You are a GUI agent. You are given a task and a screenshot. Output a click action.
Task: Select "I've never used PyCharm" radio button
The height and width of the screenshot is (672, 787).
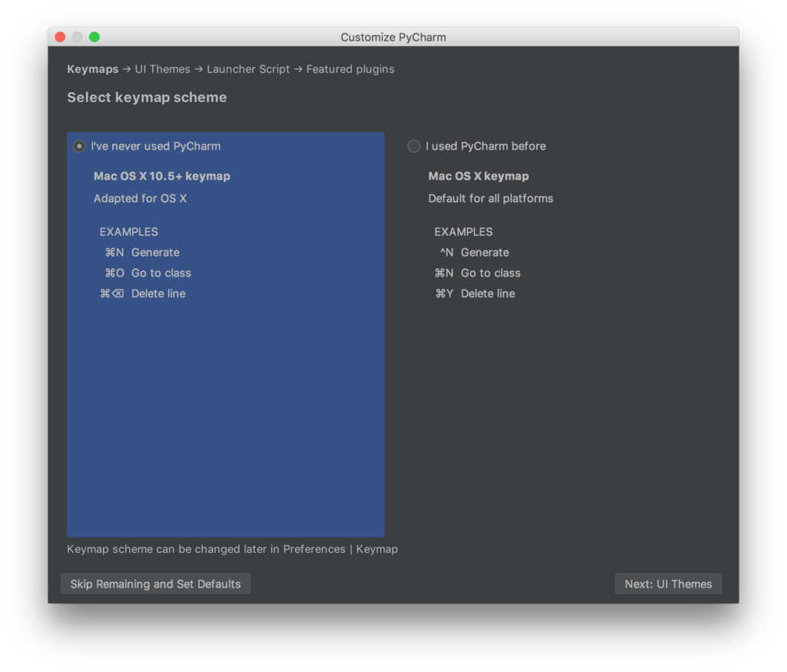(x=79, y=147)
